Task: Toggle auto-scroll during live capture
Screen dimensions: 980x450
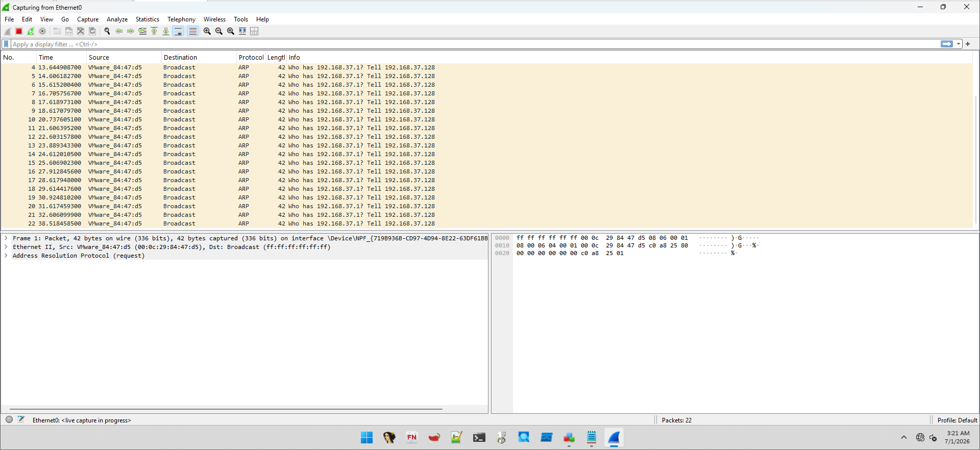Action: [x=178, y=31]
